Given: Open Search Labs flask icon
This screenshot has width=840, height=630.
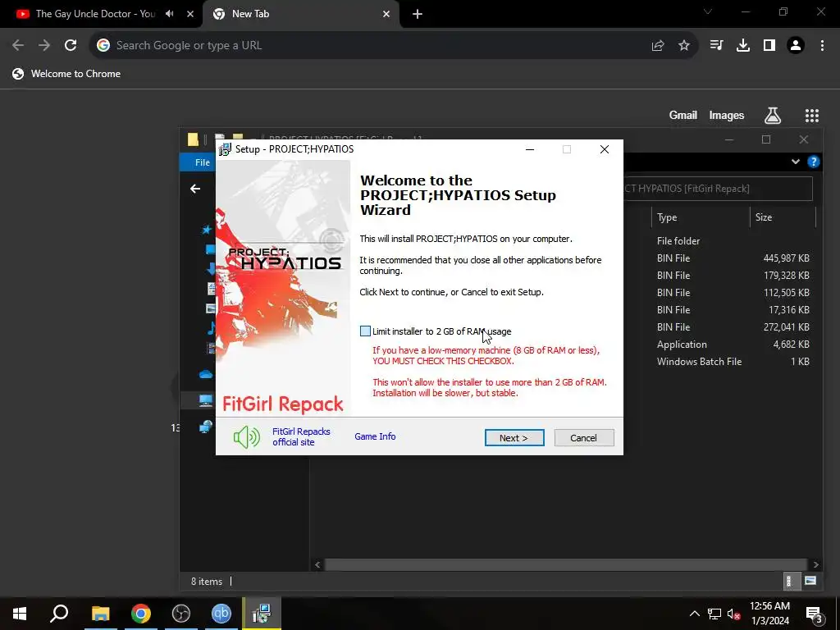Looking at the screenshot, I should (773, 115).
